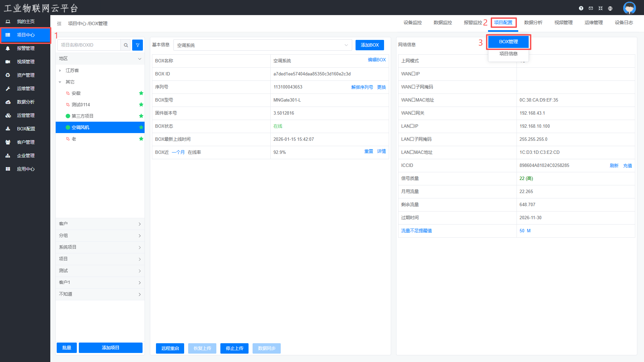Click the sidebar collapse menu icon

tap(59, 23)
